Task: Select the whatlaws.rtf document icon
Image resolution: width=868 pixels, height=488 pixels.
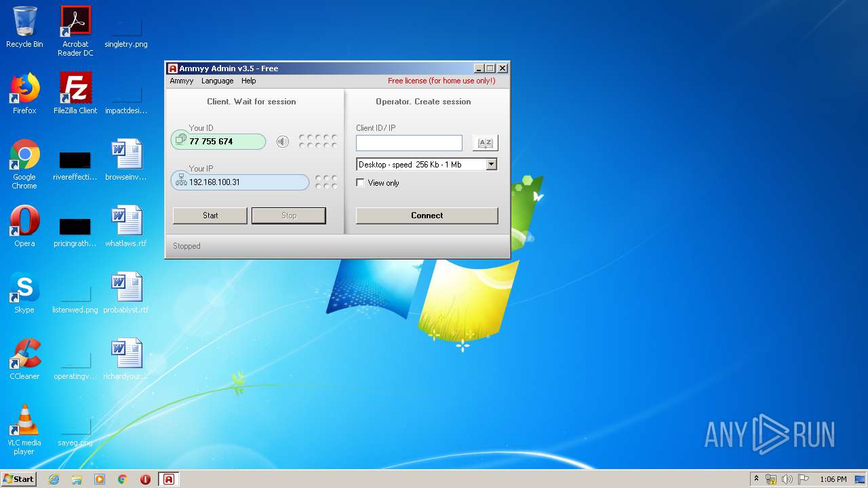Action: pos(126,226)
